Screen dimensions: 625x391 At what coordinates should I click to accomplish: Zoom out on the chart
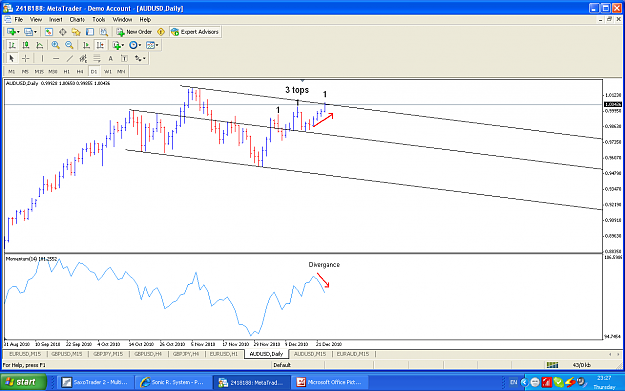pyautogui.click(x=69, y=45)
